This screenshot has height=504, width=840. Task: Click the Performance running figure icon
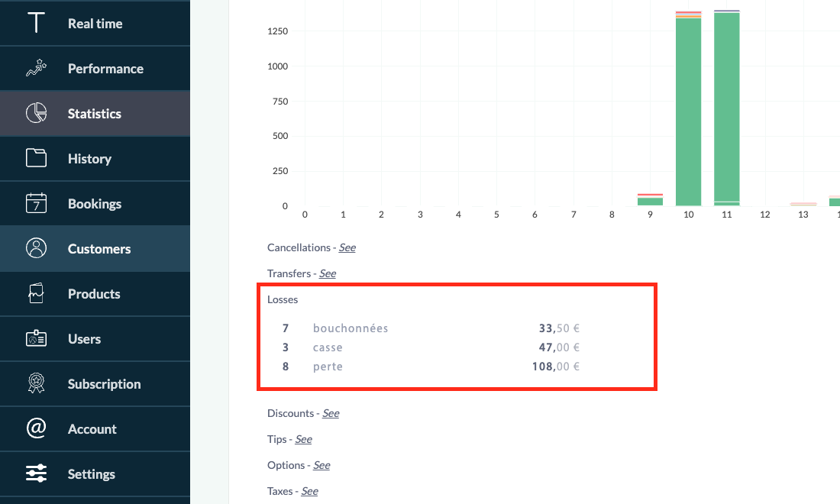(36, 69)
